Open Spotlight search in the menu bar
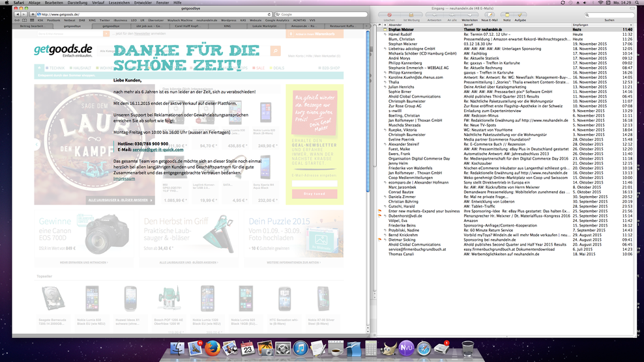644x362 pixels. click(x=637, y=3)
